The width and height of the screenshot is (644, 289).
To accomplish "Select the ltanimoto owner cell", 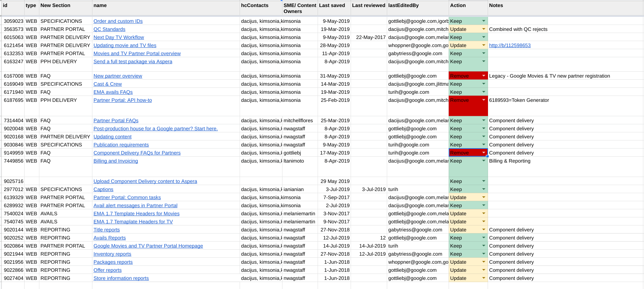I will pyautogui.click(x=300, y=166).
